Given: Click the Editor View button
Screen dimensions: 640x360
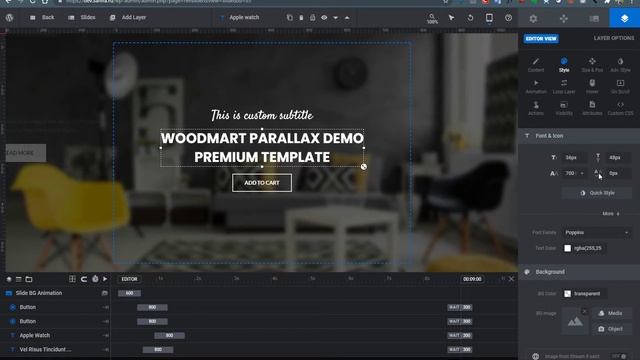Looking at the screenshot, I should click(541, 38).
